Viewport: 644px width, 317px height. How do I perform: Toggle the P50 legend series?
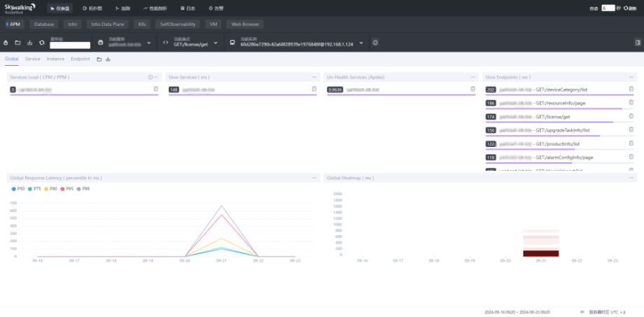pyautogui.click(x=18, y=189)
